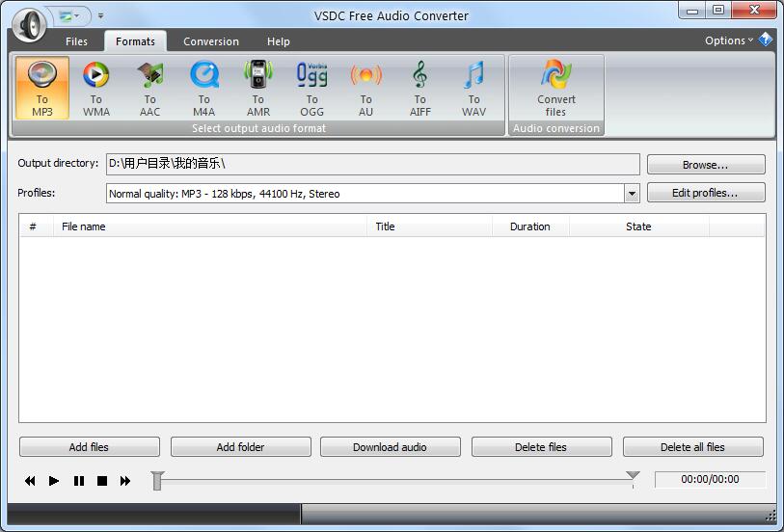Pick the To M4A format icon
This screenshot has width=784, height=532.
pyautogui.click(x=204, y=88)
